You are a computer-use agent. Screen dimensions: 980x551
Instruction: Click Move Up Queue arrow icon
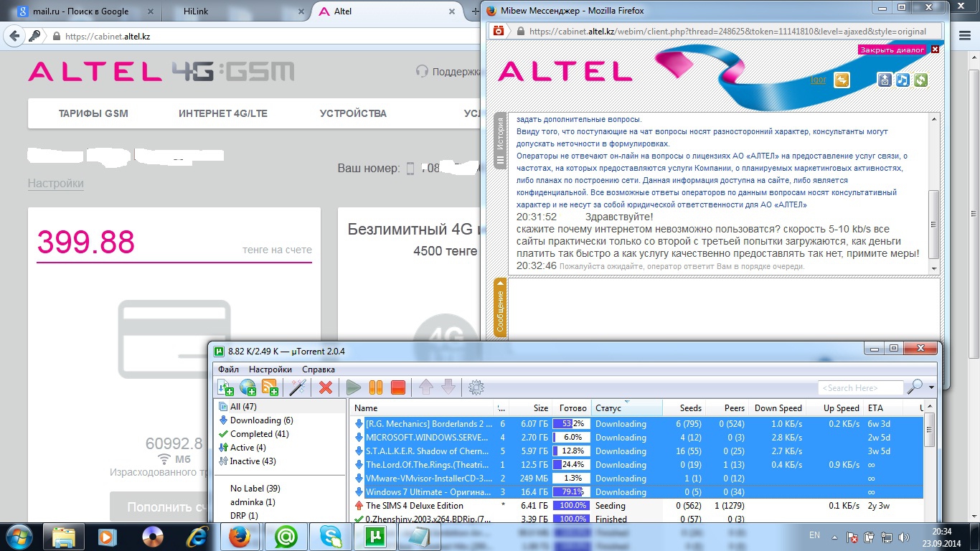coord(425,387)
